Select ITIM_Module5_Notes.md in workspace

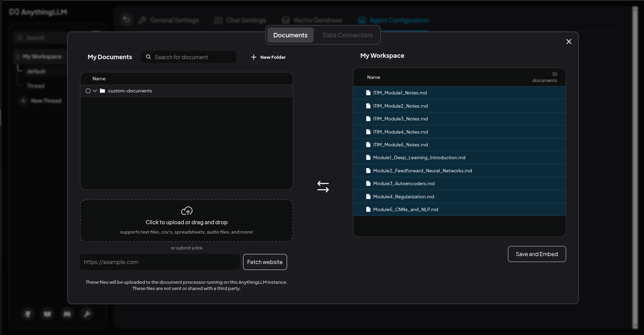pos(459,145)
